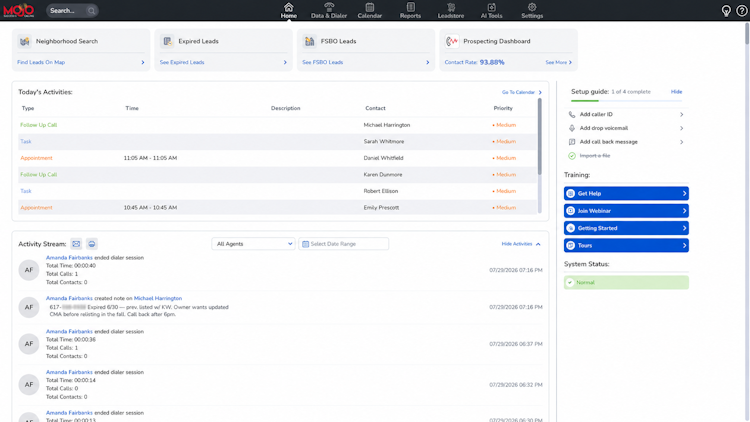Click the Getting Started button
Screen dimensions: 750x422
coord(626,228)
